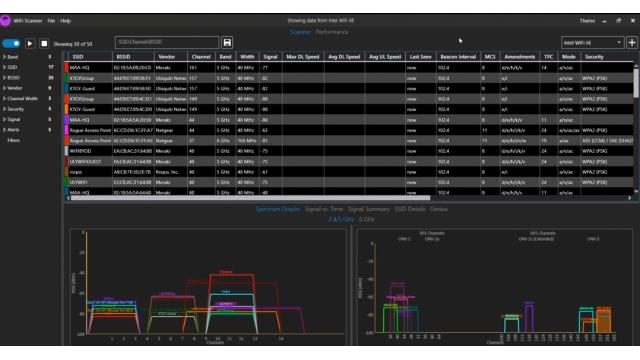Switch to the Scanner tab

[300, 32]
